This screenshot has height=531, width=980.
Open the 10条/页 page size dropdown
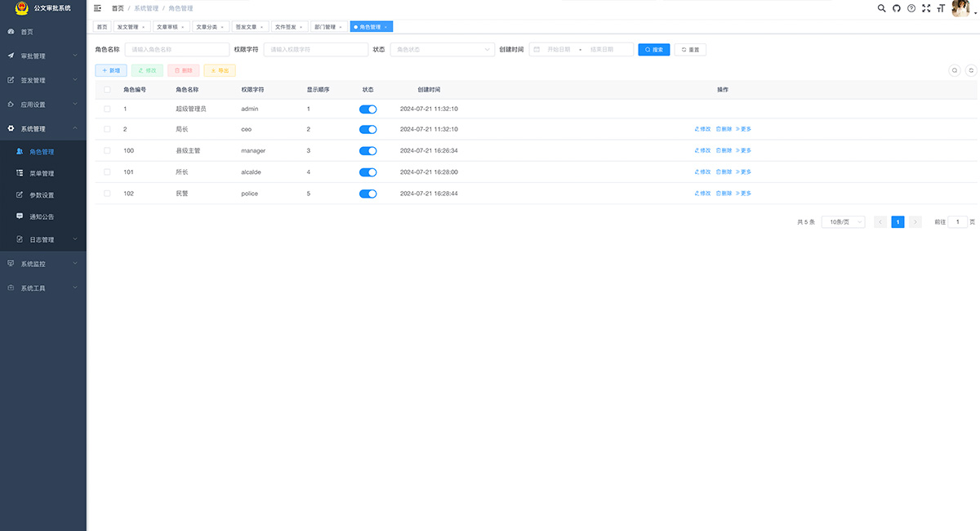click(843, 222)
